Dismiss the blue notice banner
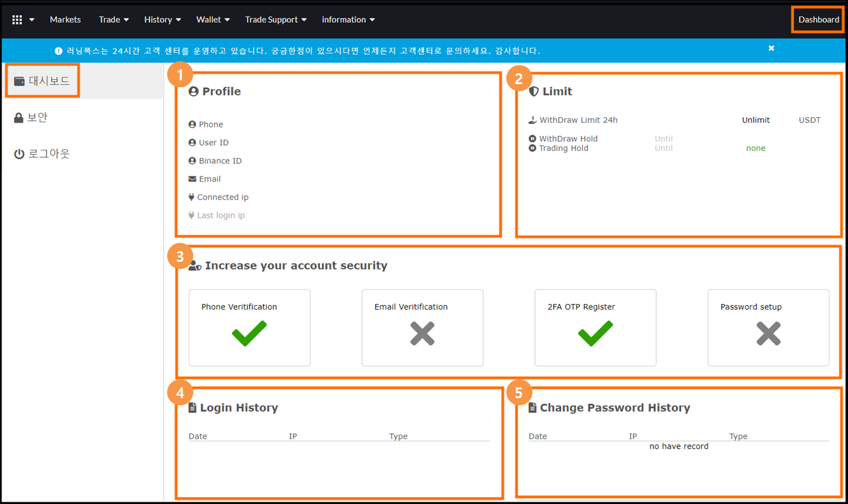Viewport: 848px width, 504px height. click(771, 48)
